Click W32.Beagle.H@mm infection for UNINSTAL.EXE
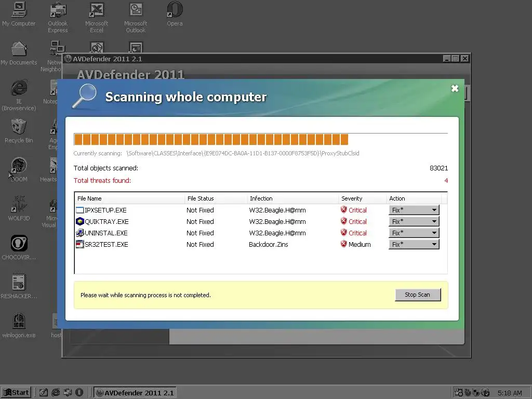532x399 pixels. click(277, 233)
